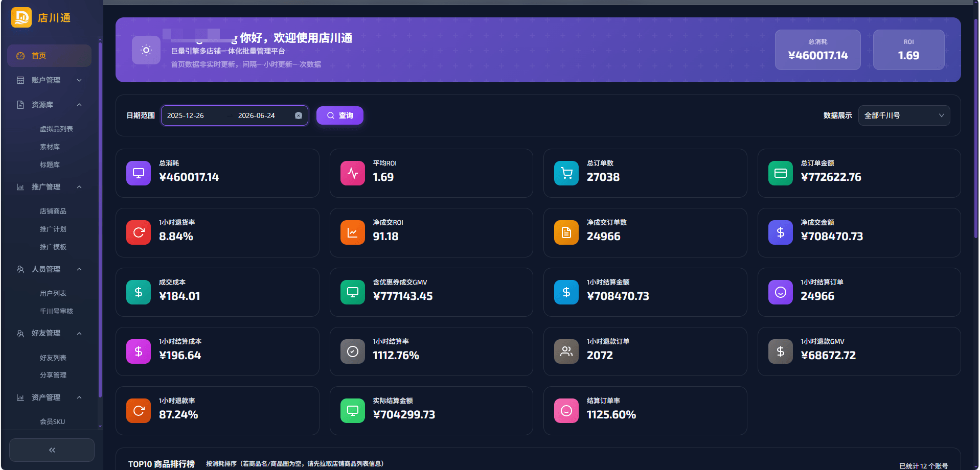This screenshot has width=980, height=470.
Task: Click the dollar icon for 净成交金额
Action: pos(781,232)
